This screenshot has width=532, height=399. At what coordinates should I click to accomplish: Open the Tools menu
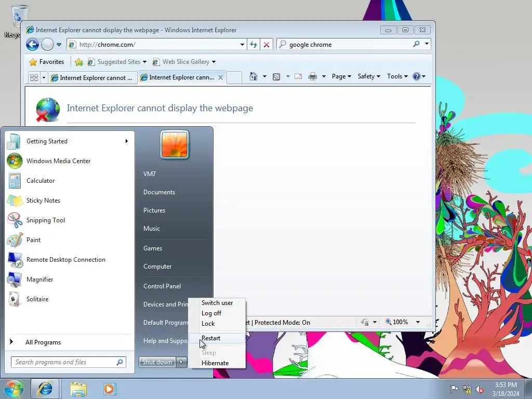(x=397, y=76)
